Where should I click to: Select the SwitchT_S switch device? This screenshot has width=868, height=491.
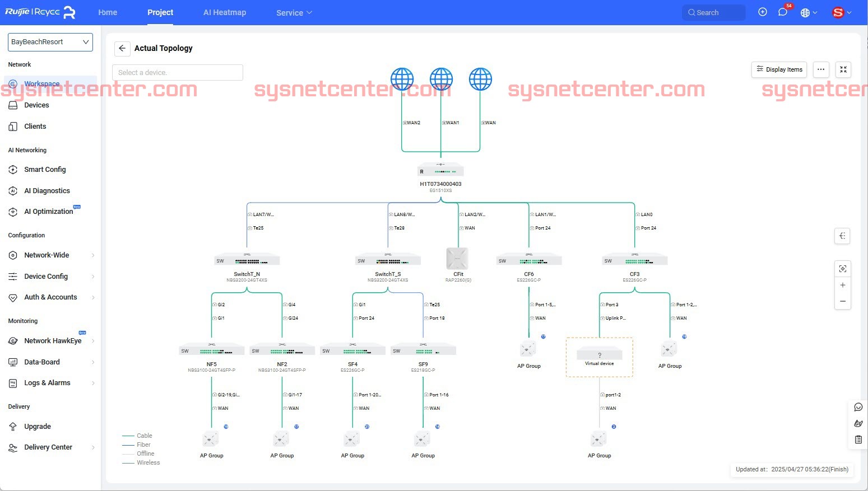[x=388, y=260]
